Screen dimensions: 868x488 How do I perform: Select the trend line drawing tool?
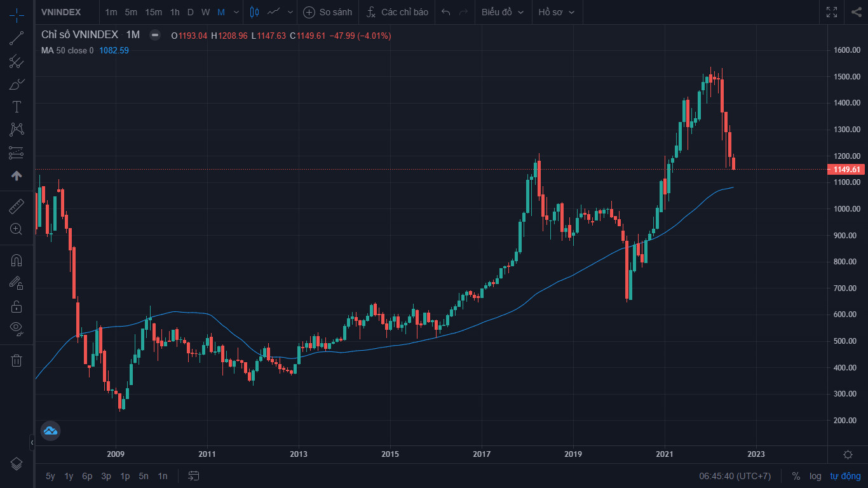pos(17,38)
